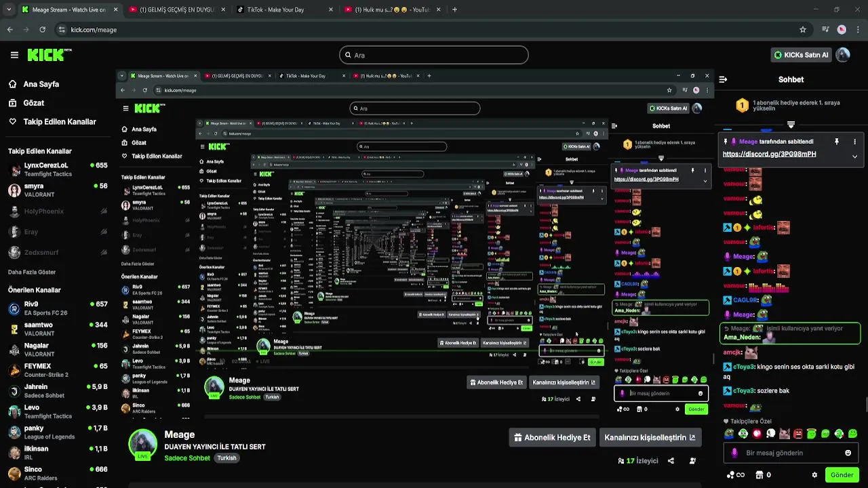Open the browser three-dot menu
Screen dimensions: 868x488
(x=858, y=30)
